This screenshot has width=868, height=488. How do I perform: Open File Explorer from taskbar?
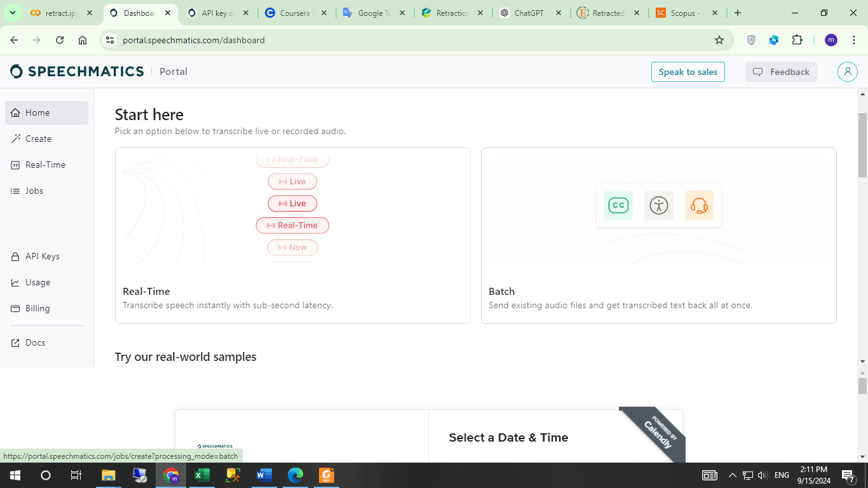pos(109,475)
